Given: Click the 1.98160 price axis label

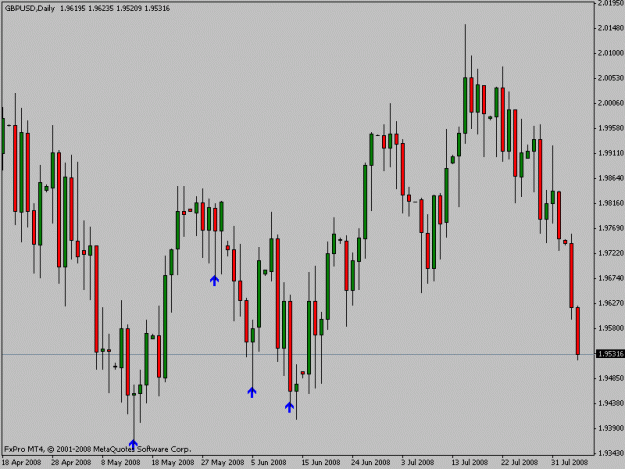Looking at the screenshot, I should click(611, 203).
